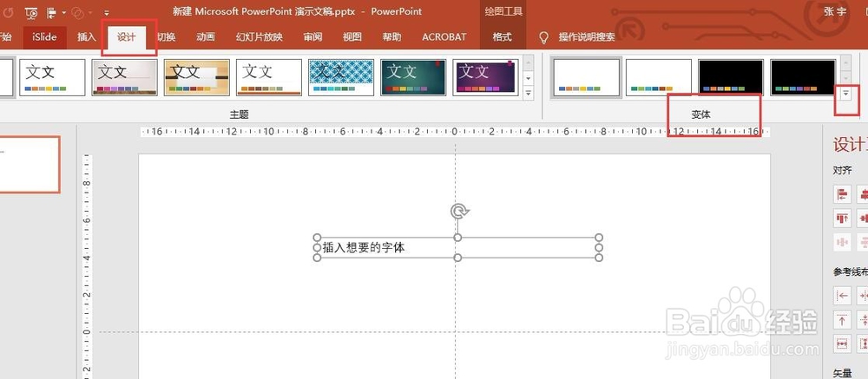Select slide thumbnail in the left panel
This screenshot has width=868, height=379.
29,164
